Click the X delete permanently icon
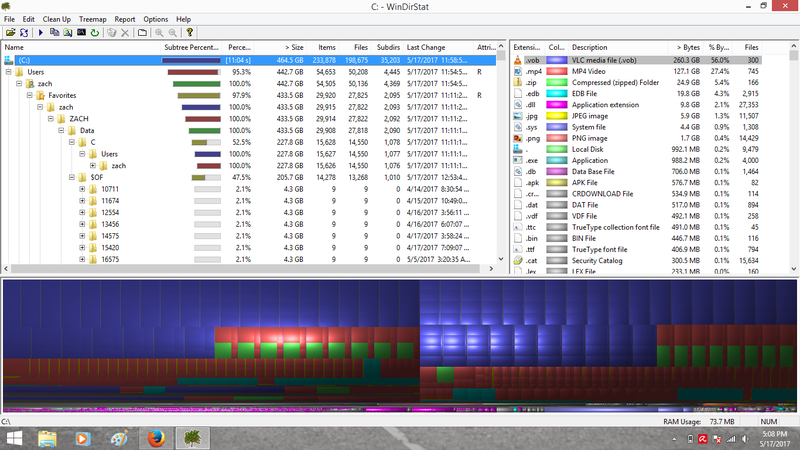This screenshot has width=800, height=450. point(125,33)
